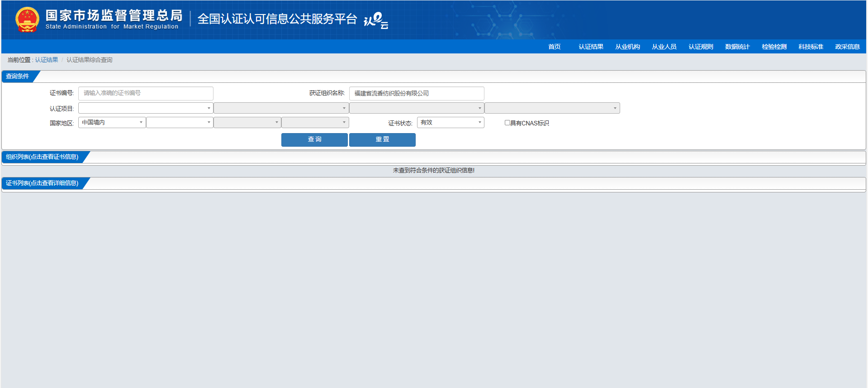Click the 重置 reset button

click(382, 139)
